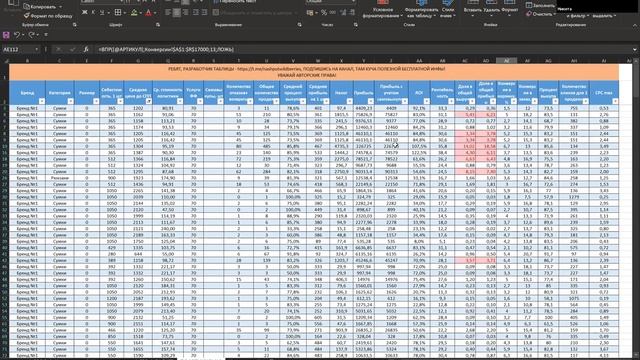Open the underline style dropdown arrow
The width and height of the screenshot is (640, 360).
[x=109, y=13]
